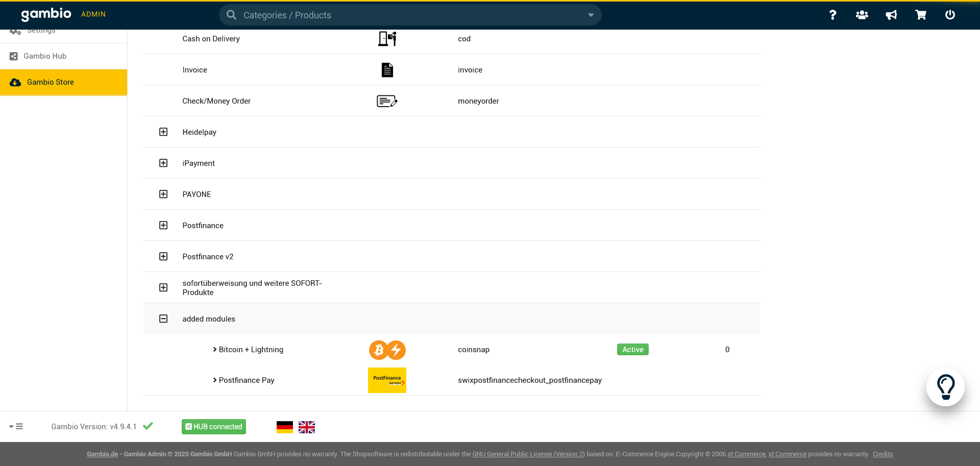Open the shopping cart icon in header
Viewport: 980px width, 466px height.
pyautogui.click(x=920, y=15)
